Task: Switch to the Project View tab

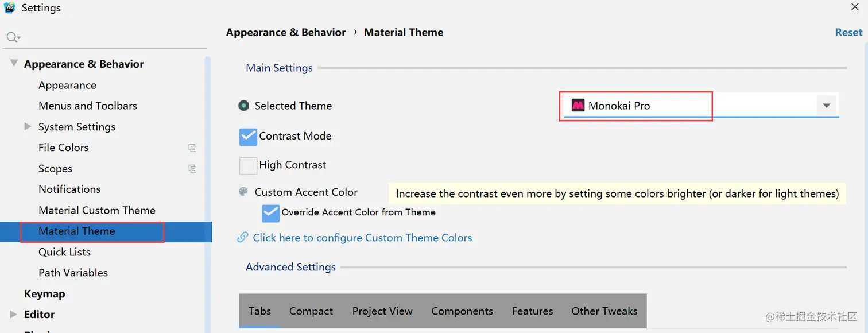Action: (382, 311)
